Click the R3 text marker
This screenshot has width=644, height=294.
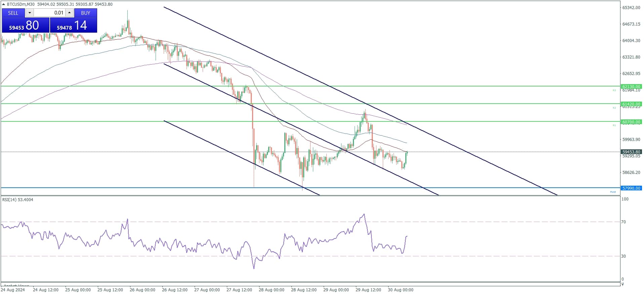point(614,90)
